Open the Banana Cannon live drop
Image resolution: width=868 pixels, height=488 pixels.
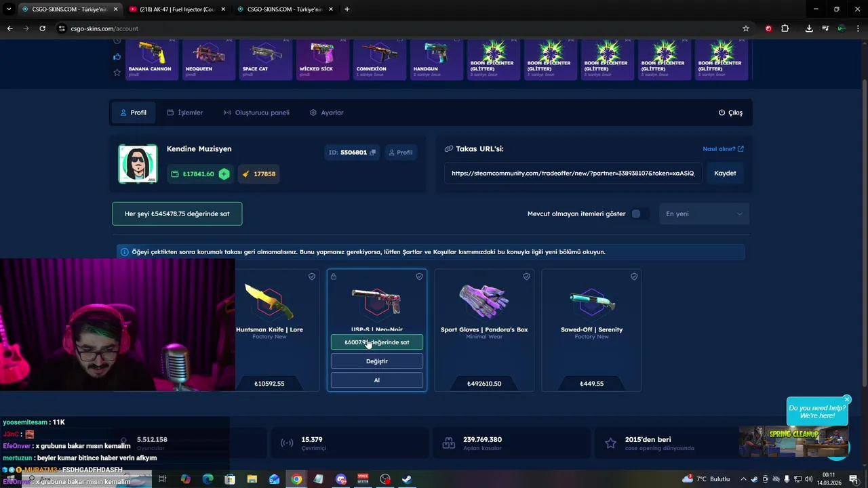pos(151,59)
